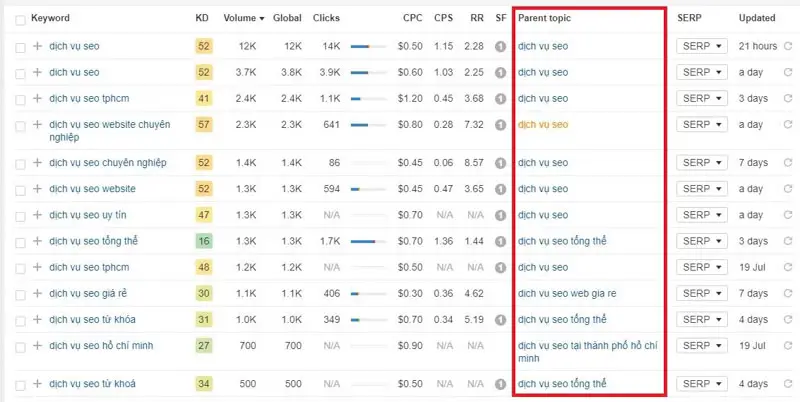Viewport: 800px width, 402px height.
Task: Refresh data for 'dich vu seo' 3.7K-volume row
Action: [x=788, y=72]
